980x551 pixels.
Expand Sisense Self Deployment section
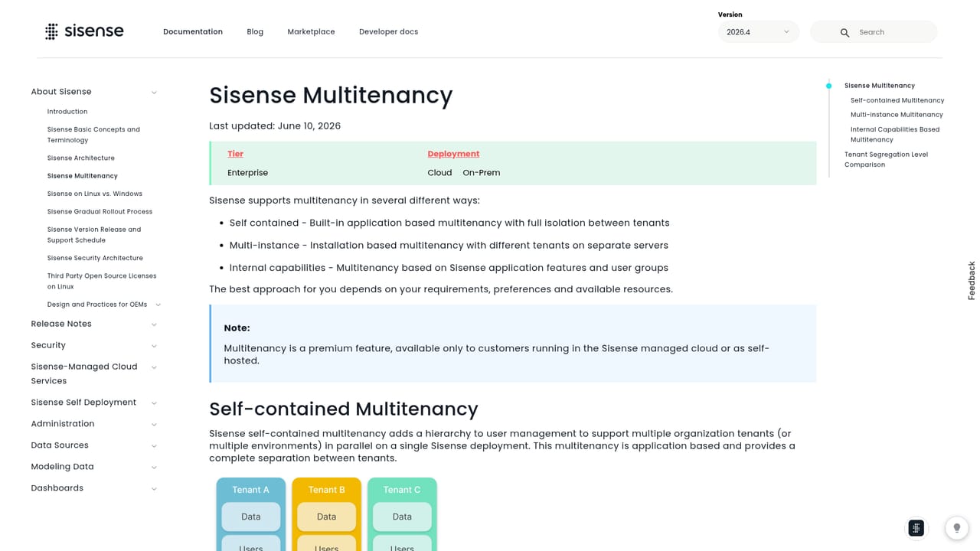tap(154, 403)
